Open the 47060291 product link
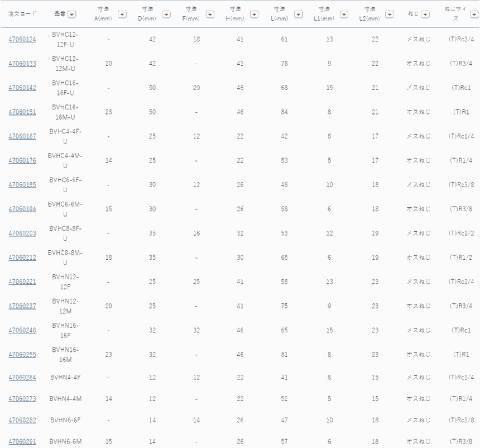 [22, 442]
